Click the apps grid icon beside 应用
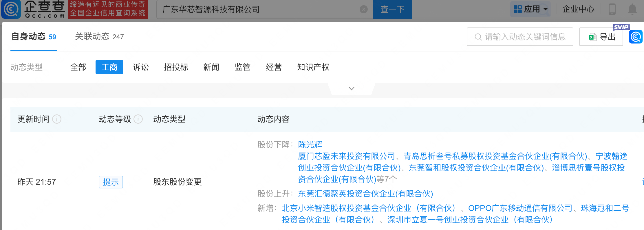The image size is (644, 230). [x=517, y=9]
